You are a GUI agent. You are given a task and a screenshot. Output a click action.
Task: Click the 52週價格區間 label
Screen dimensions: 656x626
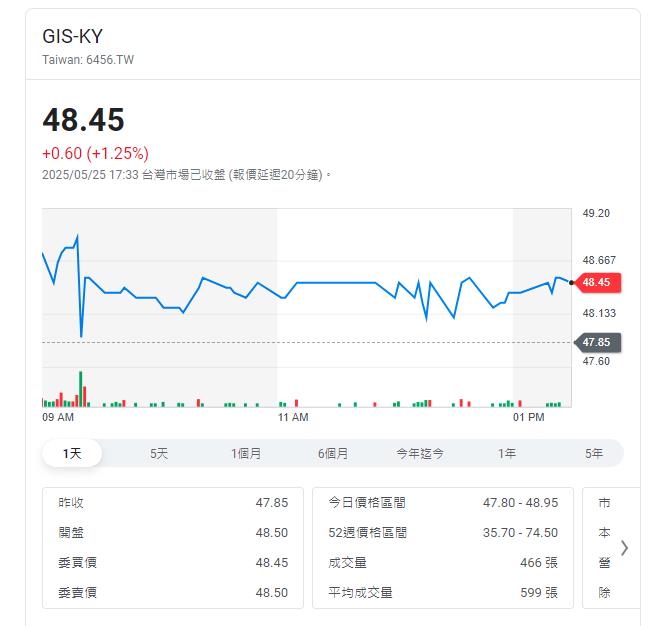point(367,533)
